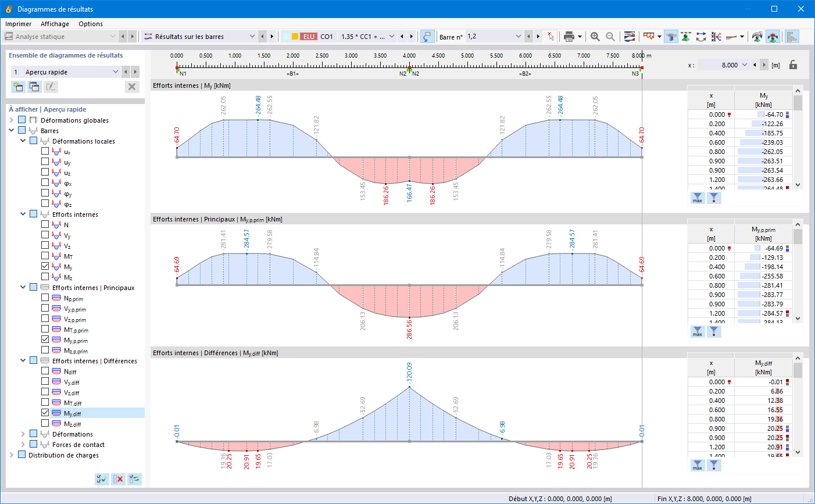Click the yellow color swatch before ELU
815x504 pixels.
click(x=295, y=37)
